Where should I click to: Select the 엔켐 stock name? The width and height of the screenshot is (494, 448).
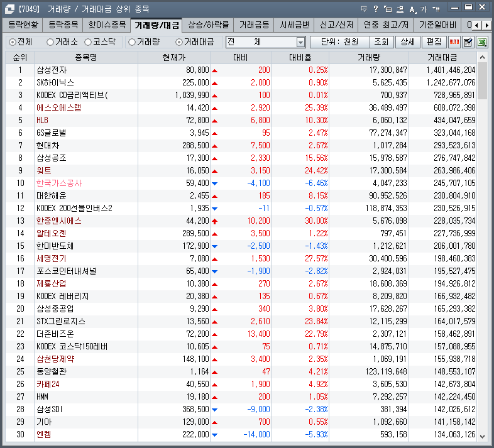[x=44, y=435]
